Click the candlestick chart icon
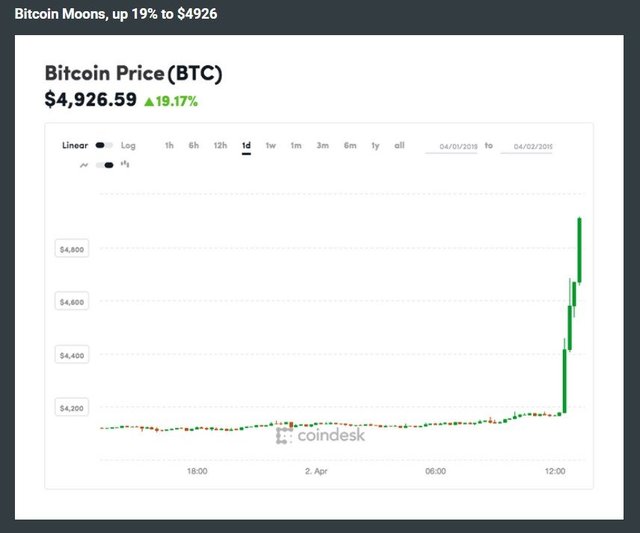This screenshot has width=640, height=533. pyautogui.click(x=125, y=165)
